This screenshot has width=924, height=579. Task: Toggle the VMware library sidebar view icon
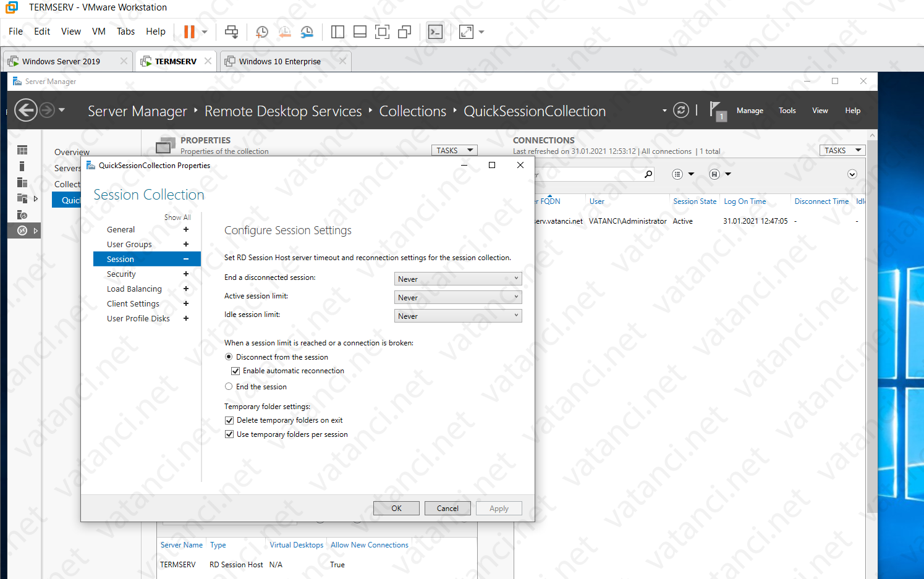pyautogui.click(x=337, y=32)
